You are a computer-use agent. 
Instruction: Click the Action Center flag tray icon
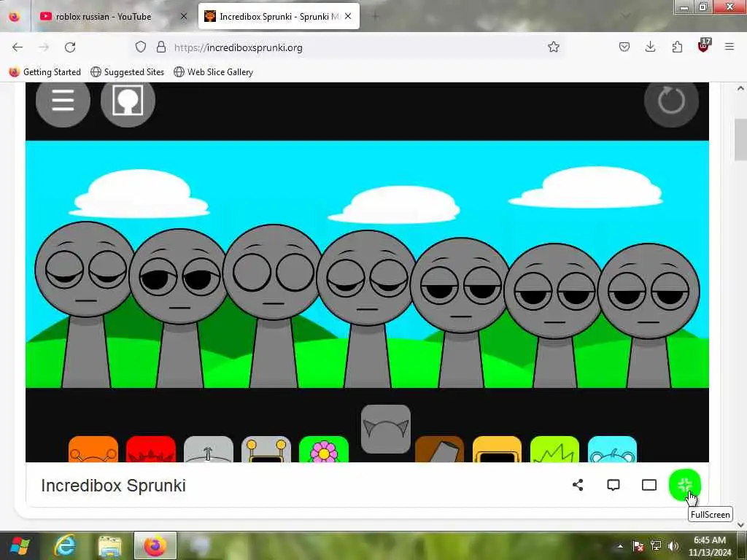(x=638, y=546)
